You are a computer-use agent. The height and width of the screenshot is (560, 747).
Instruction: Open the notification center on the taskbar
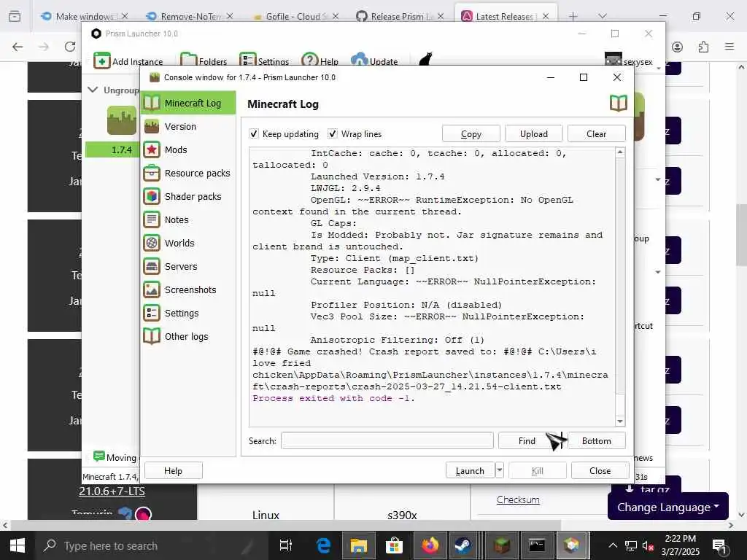[719, 545]
